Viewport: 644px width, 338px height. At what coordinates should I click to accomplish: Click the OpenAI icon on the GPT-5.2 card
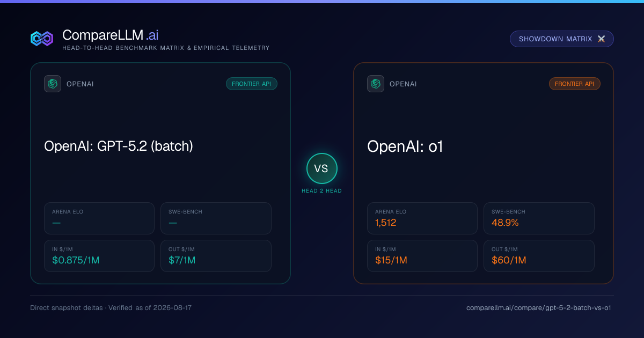[53, 84]
